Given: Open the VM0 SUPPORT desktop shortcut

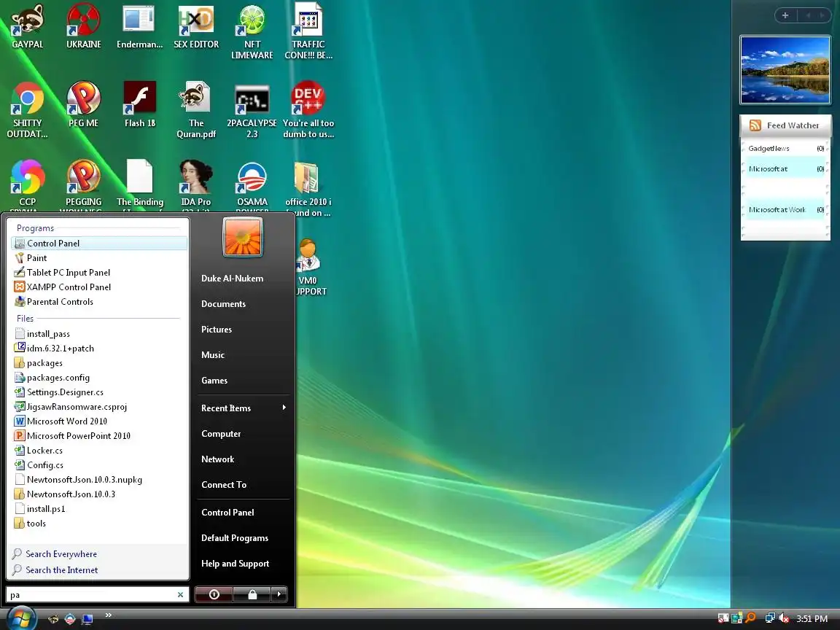Looking at the screenshot, I should 310,267.
